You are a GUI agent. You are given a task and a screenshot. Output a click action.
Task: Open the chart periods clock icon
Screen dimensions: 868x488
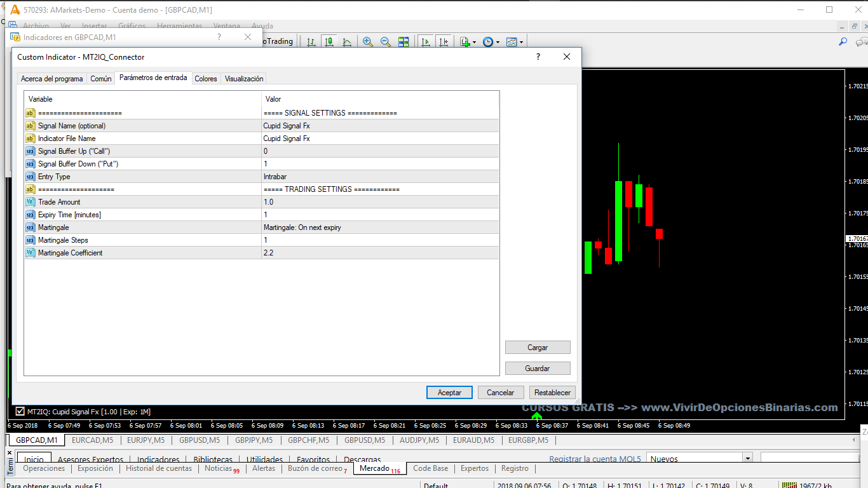coord(487,42)
